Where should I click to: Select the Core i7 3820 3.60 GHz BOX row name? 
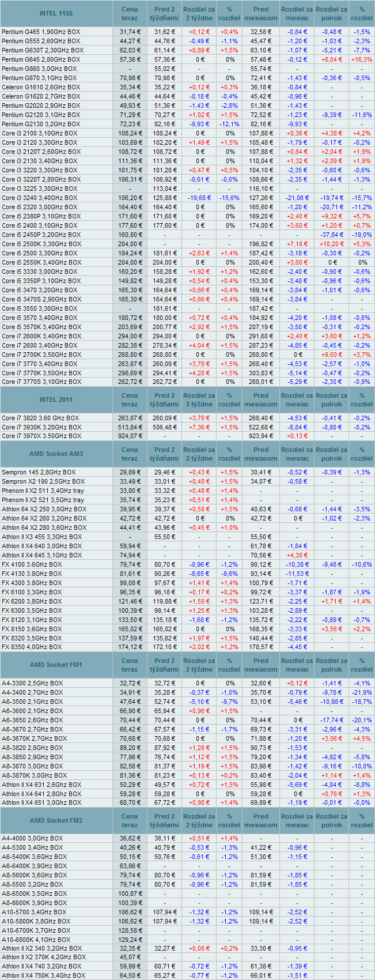point(40,418)
